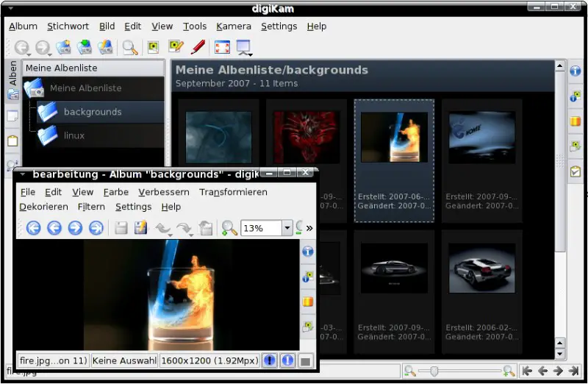This screenshot has width=588, height=384.
Task: Click the Save floppy icon in the editor
Action: 121,228
